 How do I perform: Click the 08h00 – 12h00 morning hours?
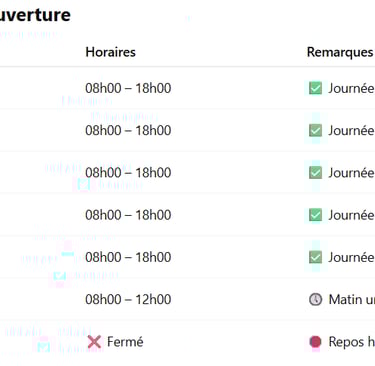[128, 299]
